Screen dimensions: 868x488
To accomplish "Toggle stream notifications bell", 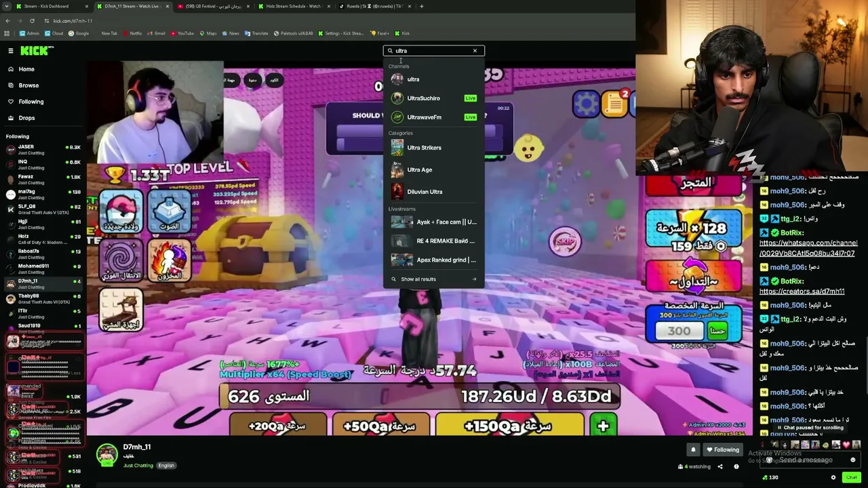I will [693, 450].
